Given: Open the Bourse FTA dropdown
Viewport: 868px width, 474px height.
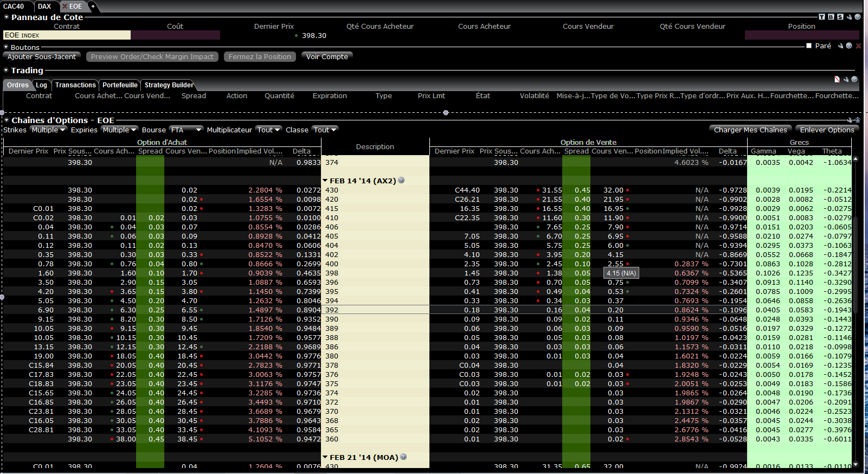Looking at the screenshot, I should 186,130.
